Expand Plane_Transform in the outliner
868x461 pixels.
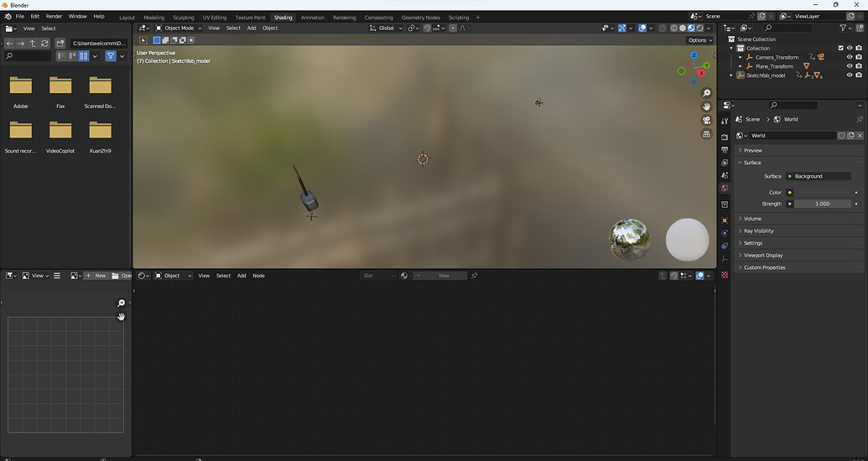pos(741,66)
